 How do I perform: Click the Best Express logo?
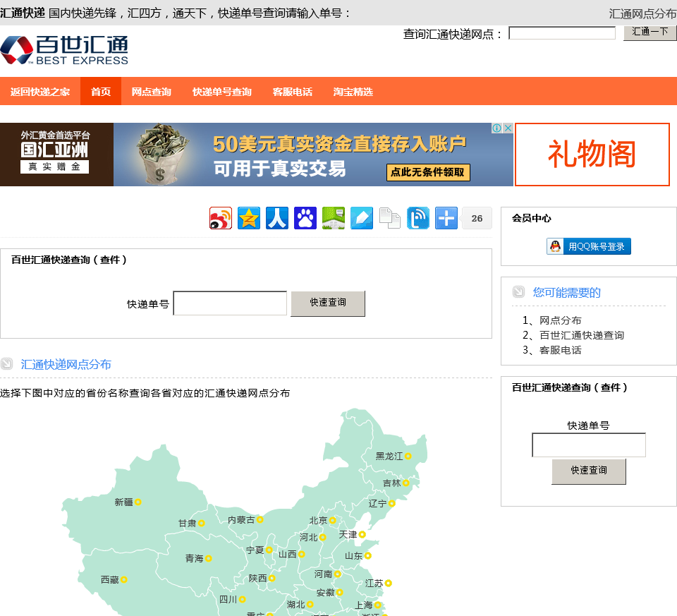pyautogui.click(x=64, y=51)
